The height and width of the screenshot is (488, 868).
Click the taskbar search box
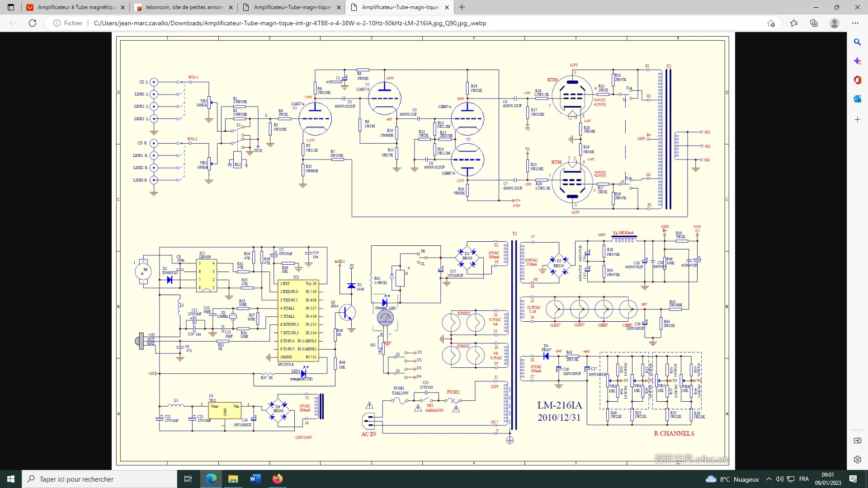[99, 479]
